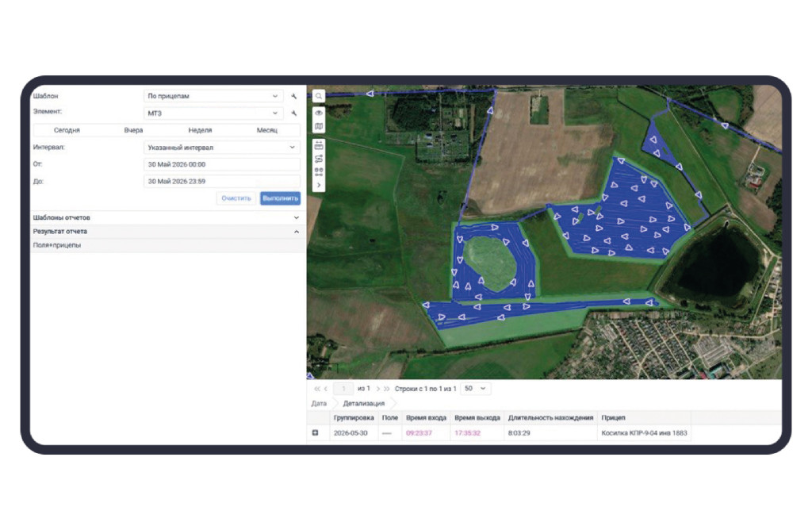Click the Детализация breadcrumb
The height and width of the screenshot is (530, 812).
(x=363, y=403)
